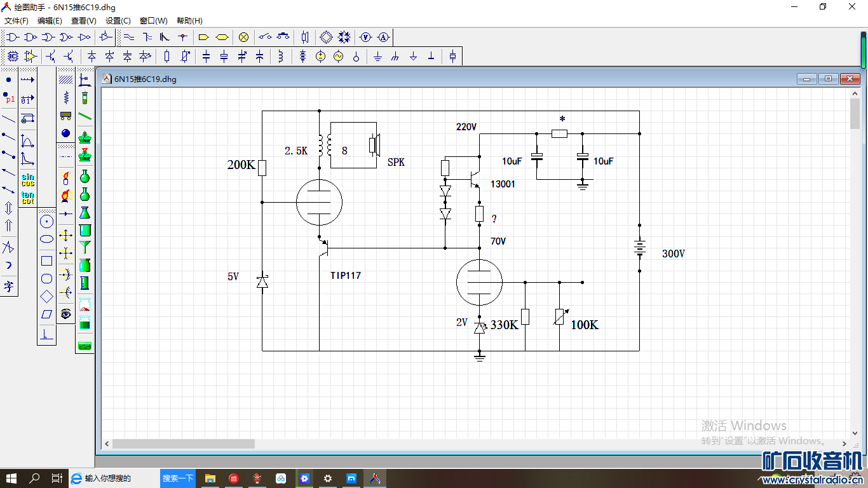Select the blue sphere icon
This screenshot has height=488, width=868.
(65, 133)
